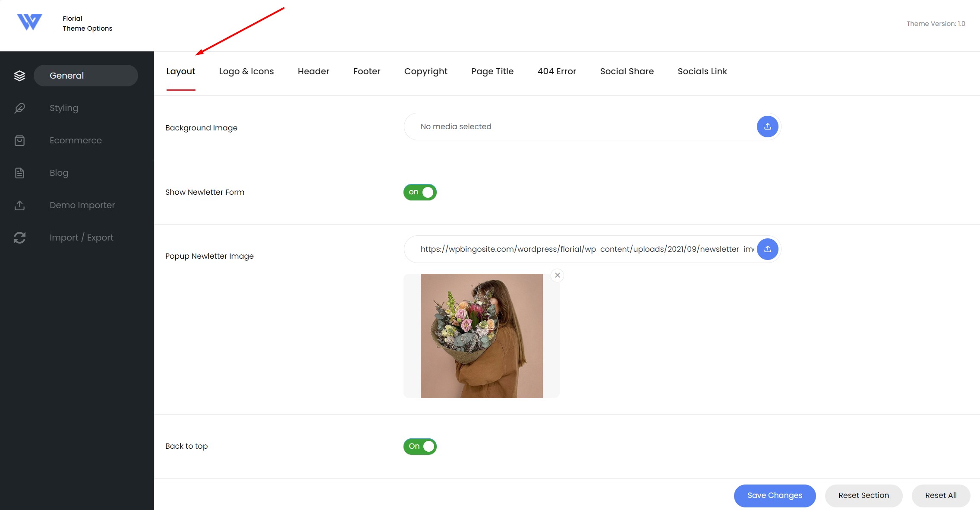
Task: Click the Import / Export refresh icon
Action: tap(19, 238)
